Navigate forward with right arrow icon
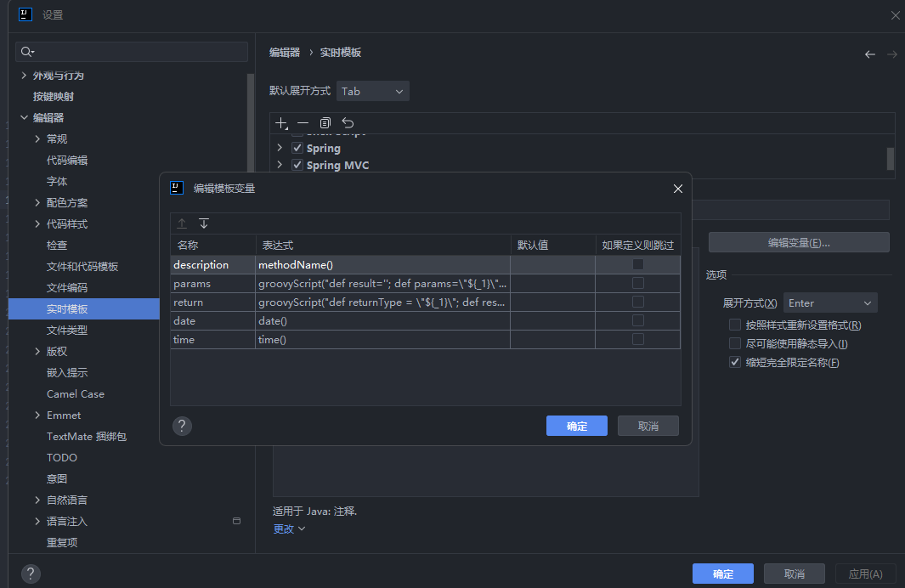The height and width of the screenshot is (588, 905). tap(891, 54)
